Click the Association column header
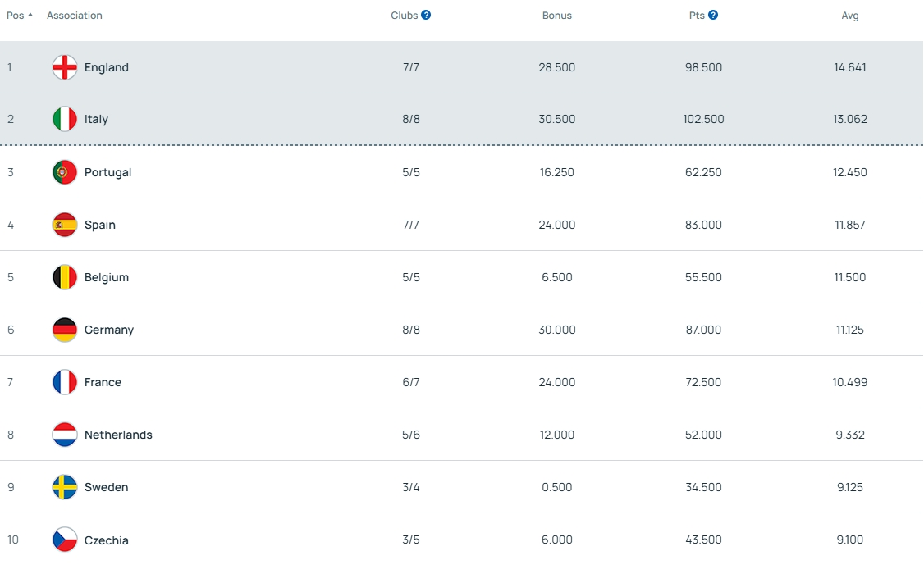Image resolution: width=924 pixels, height=565 pixels. [x=75, y=16]
